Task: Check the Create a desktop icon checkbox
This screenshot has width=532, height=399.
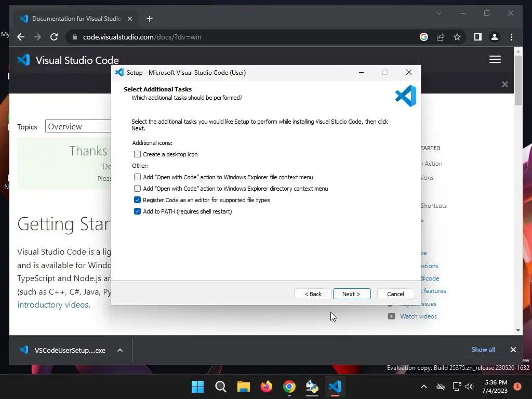Action: click(x=137, y=154)
